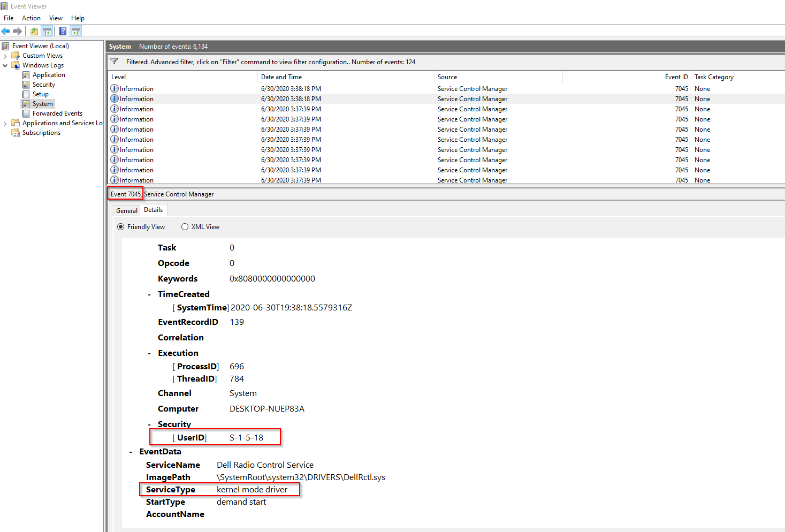Click the EventRecordID value 139
Image resolution: width=785 pixels, height=532 pixels.
237,322
